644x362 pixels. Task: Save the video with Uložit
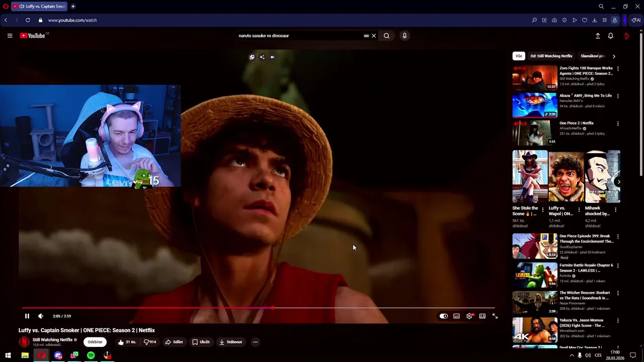click(201, 342)
